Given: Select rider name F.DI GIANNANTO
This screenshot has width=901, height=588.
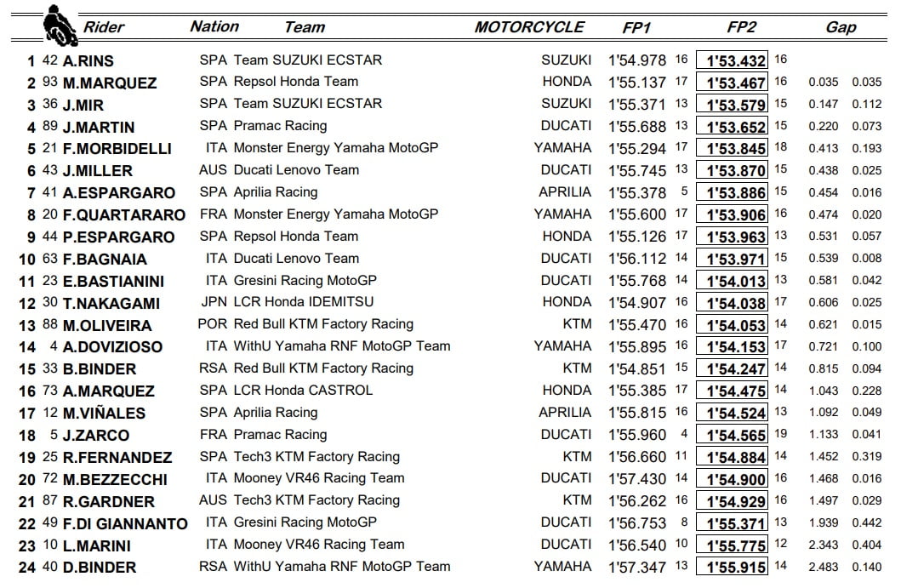Looking at the screenshot, I should [125, 523].
